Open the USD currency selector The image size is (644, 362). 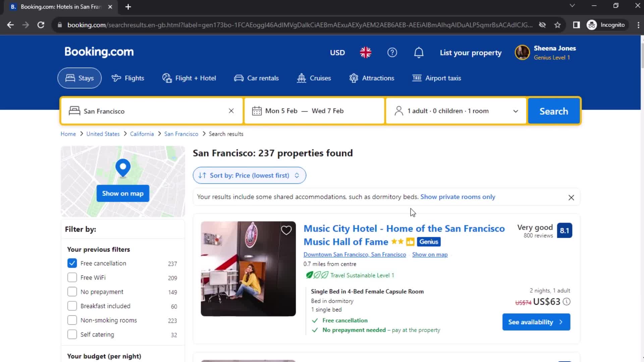(x=337, y=53)
